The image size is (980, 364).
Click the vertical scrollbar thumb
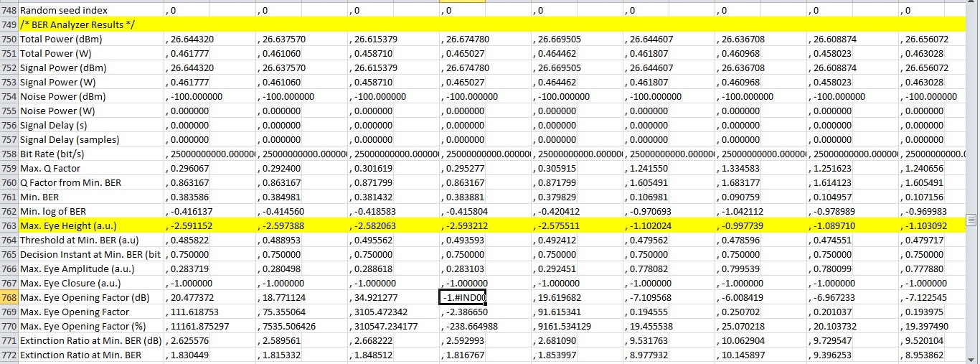pyautogui.click(x=973, y=220)
